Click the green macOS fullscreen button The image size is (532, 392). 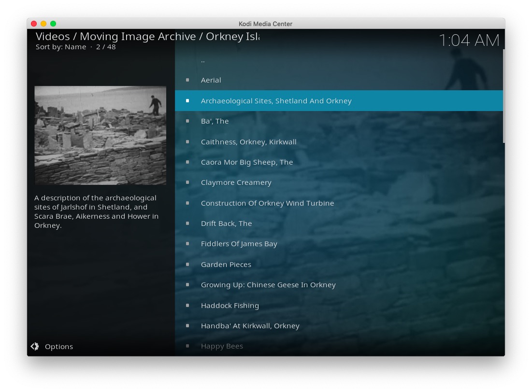[x=53, y=24]
